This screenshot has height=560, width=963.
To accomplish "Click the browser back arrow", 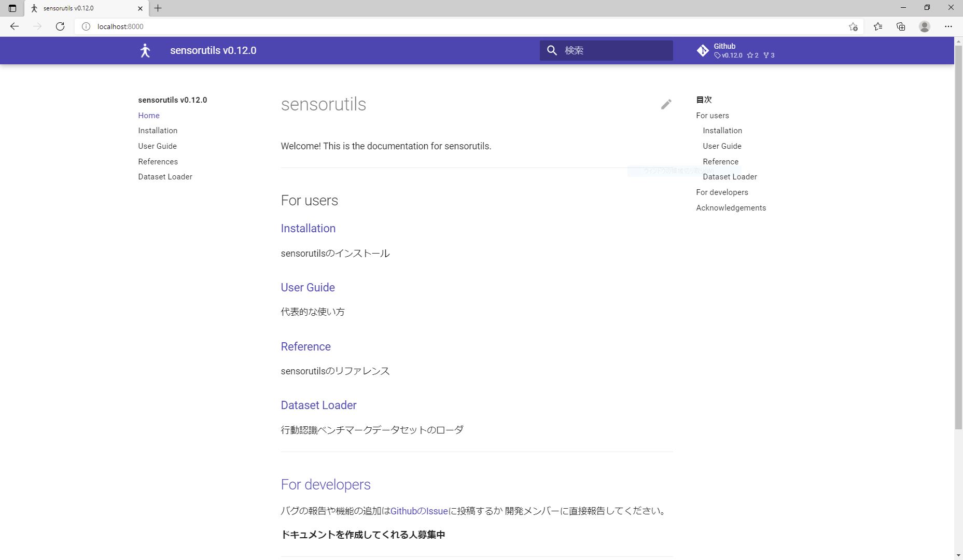I will coord(15,26).
